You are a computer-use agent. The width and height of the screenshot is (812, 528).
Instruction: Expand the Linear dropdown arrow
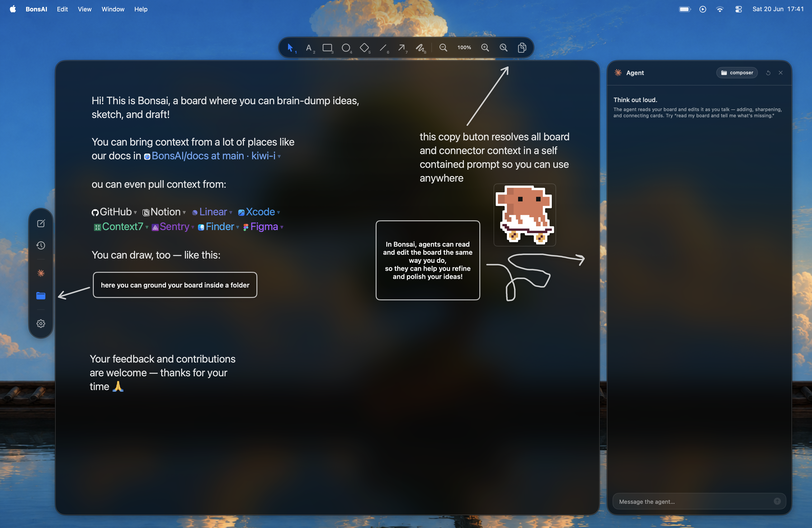click(x=231, y=212)
